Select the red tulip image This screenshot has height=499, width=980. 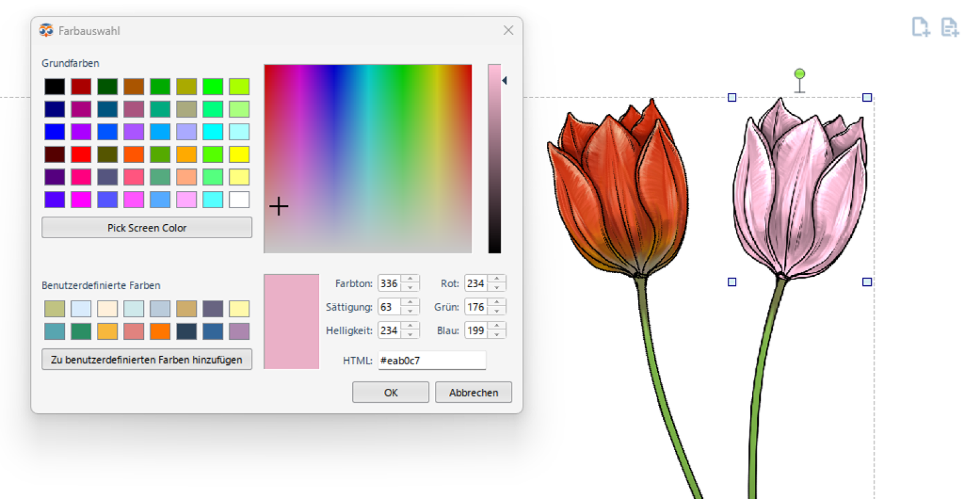click(619, 196)
